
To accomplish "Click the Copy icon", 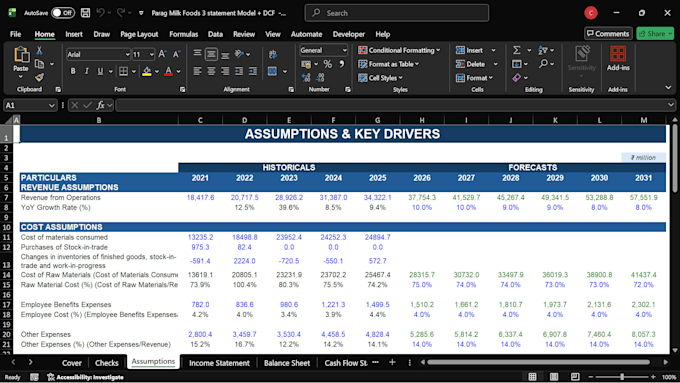I will pyautogui.click(x=39, y=64).
